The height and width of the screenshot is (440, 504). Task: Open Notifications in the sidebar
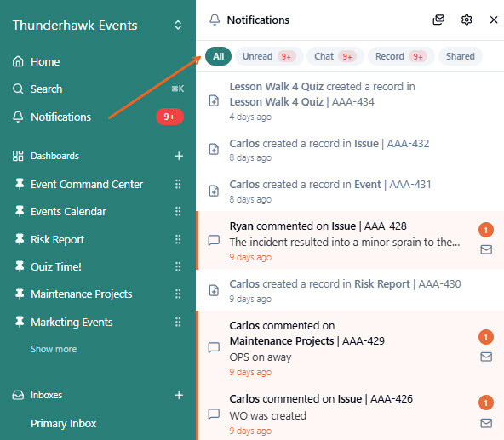point(51,117)
